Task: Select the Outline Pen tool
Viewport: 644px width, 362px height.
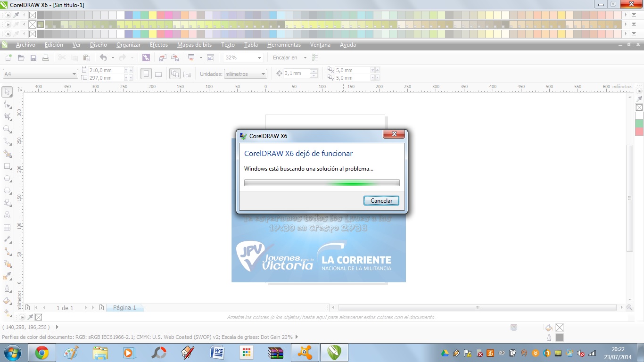Action: (x=7, y=288)
